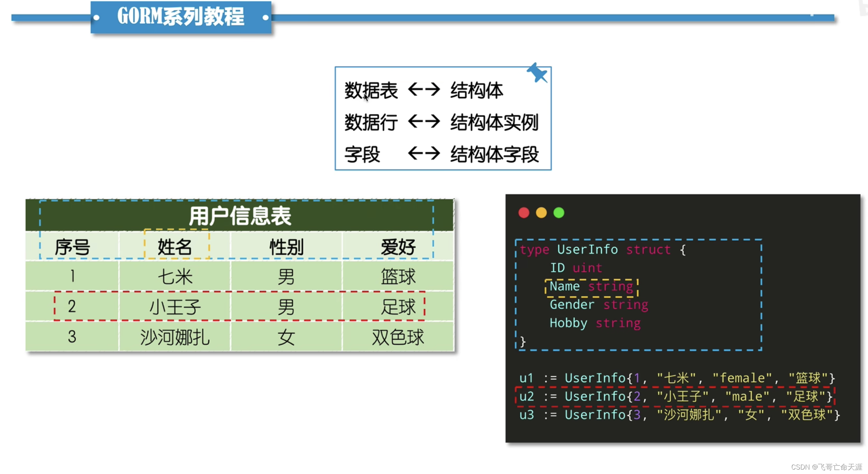Image resolution: width=868 pixels, height=474 pixels.
Task: Click the cell 七米
Action: coord(175,276)
